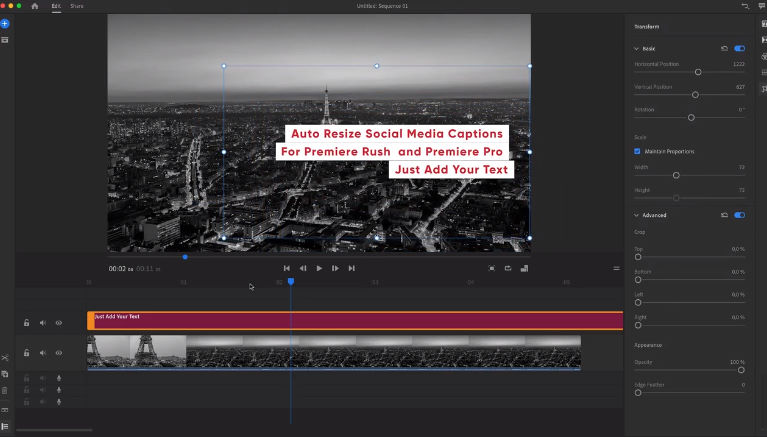
Task: Hide the title track with eye icon
Action: pyautogui.click(x=58, y=322)
